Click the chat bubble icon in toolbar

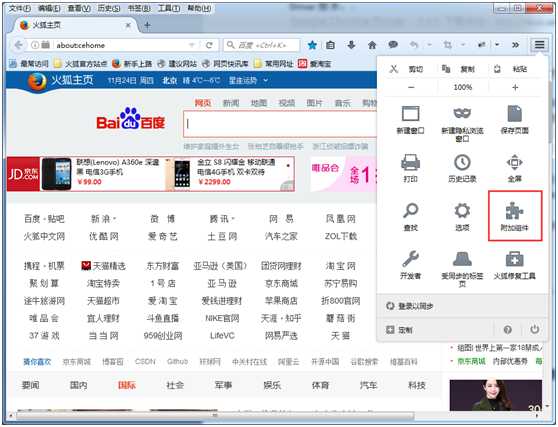pyautogui.click(x=393, y=44)
